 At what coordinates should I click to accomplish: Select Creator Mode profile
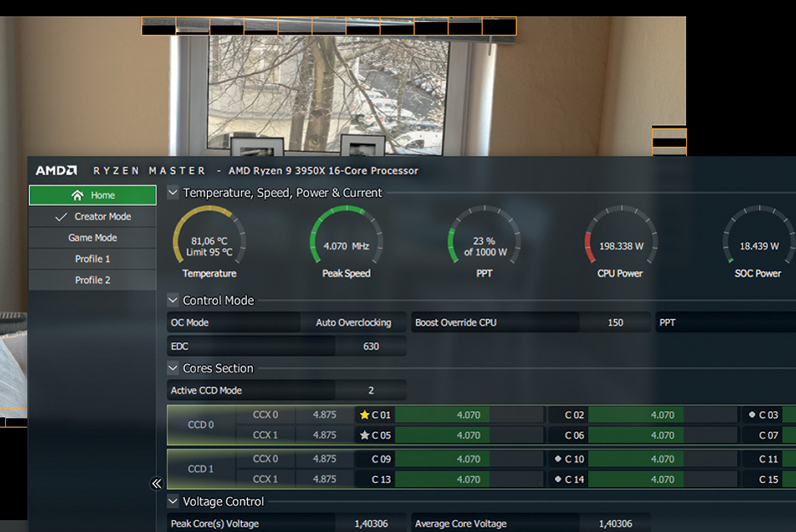(x=93, y=217)
